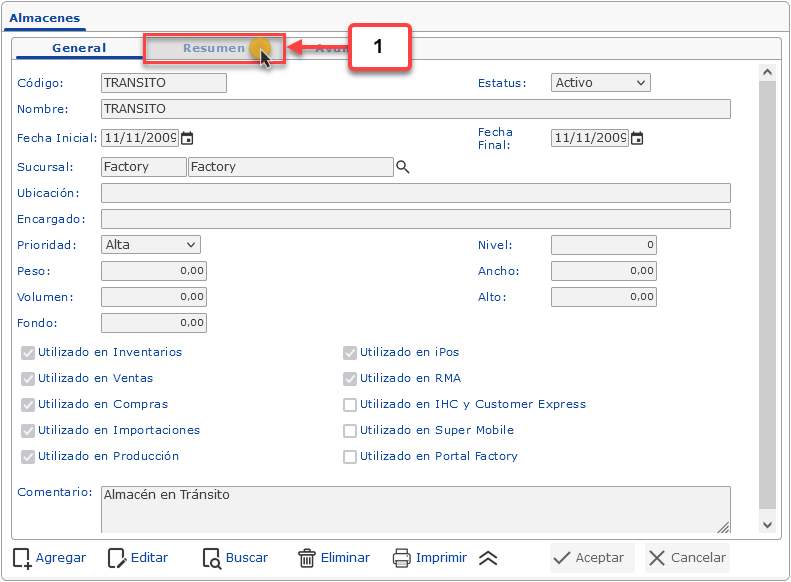
Task: Click the Encargado input field
Action: pos(416,219)
